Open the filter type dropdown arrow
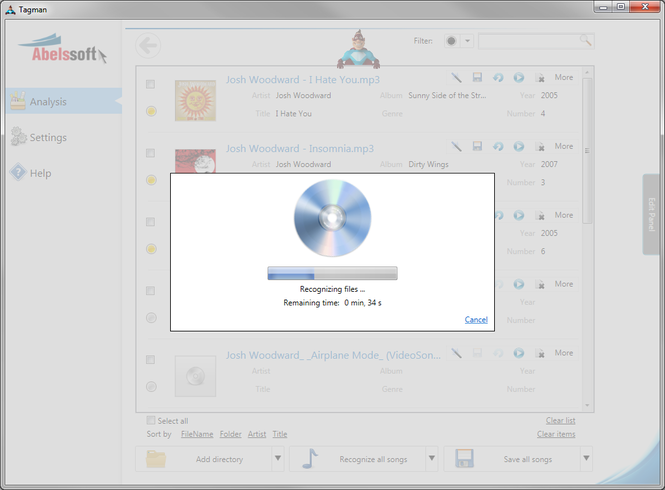Image resolution: width=665 pixels, height=490 pixels. [x=467, y=41]
